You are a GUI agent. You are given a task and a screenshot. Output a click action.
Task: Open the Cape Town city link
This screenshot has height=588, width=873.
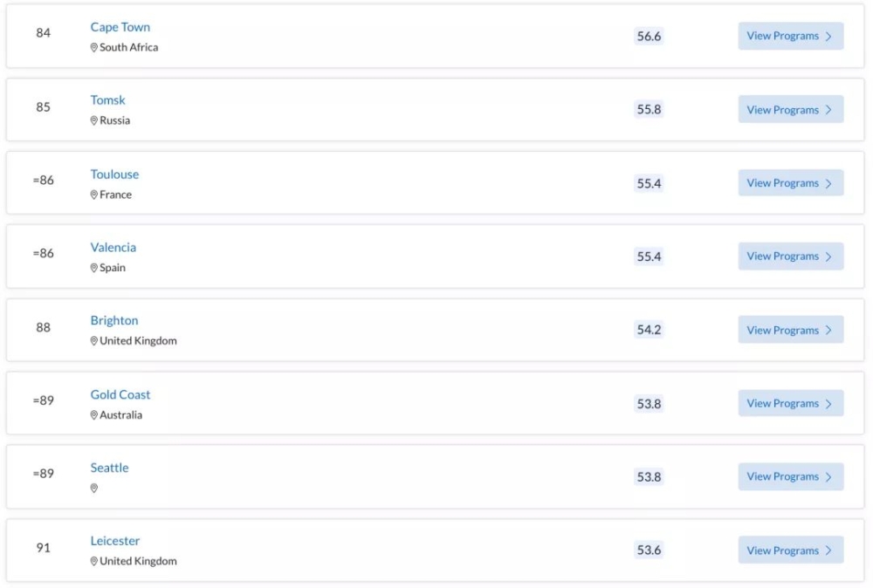pos(120,27)
